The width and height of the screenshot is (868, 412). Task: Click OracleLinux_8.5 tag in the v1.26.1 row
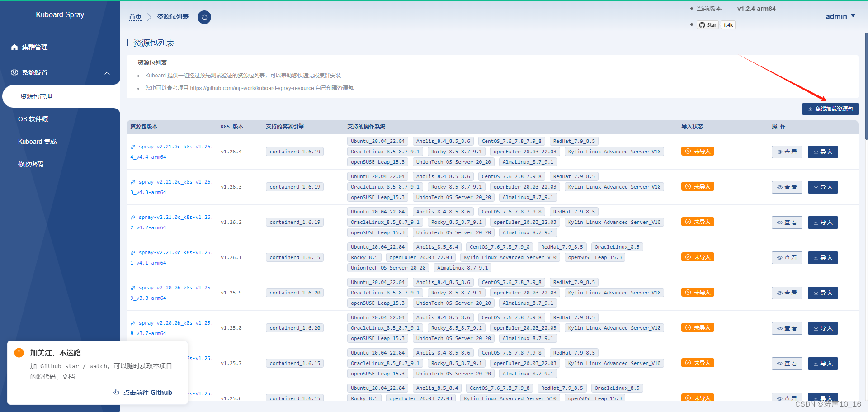coord(617,247)
